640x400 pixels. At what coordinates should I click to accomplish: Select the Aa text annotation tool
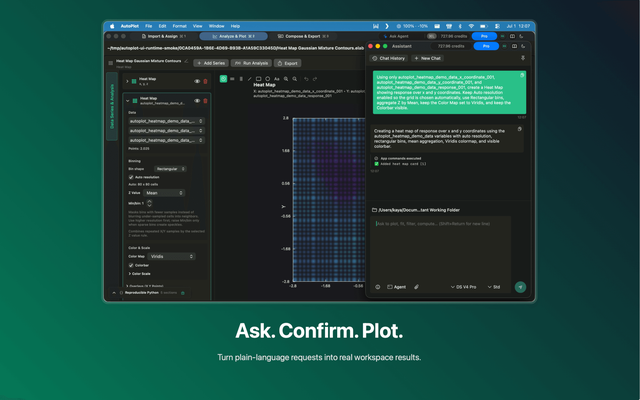276,79
